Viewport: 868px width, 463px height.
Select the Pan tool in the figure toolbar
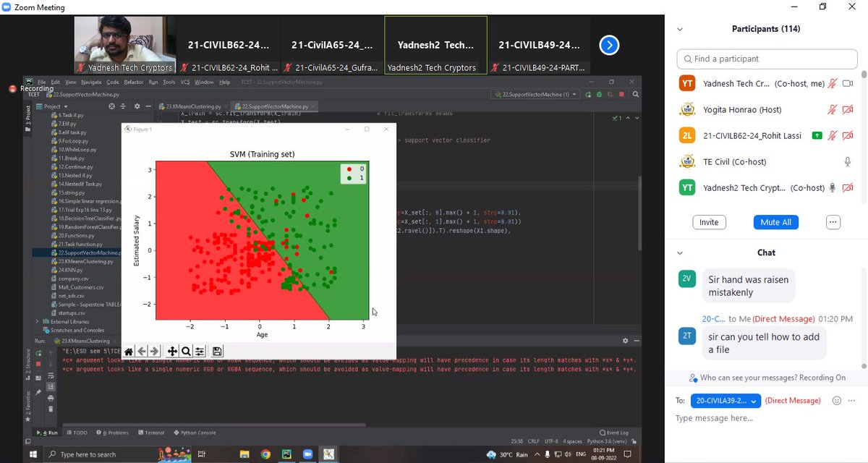pos(172,352)
